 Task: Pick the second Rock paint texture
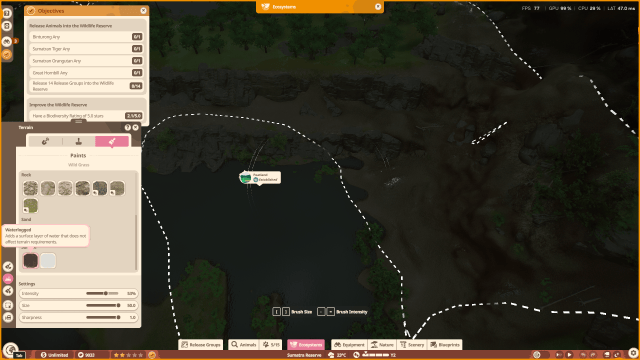(48, 188)
